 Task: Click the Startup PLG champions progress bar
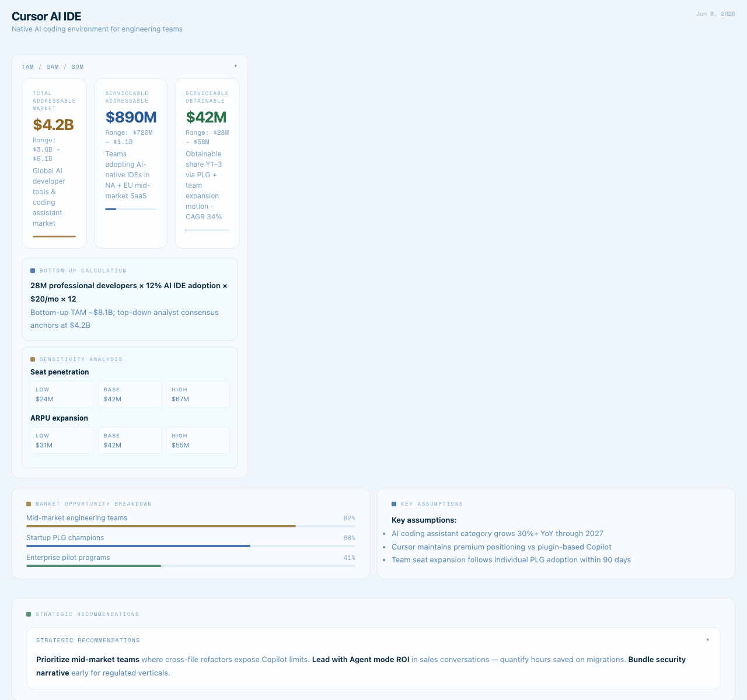click(191, 546)
